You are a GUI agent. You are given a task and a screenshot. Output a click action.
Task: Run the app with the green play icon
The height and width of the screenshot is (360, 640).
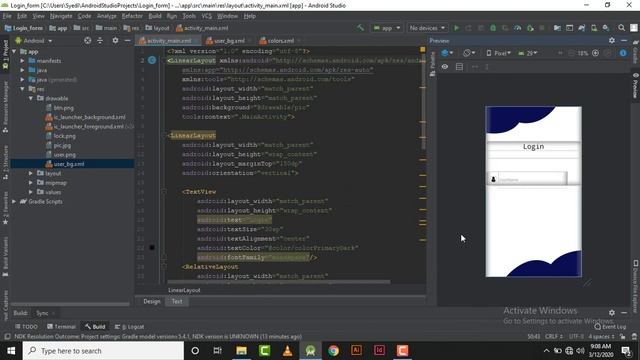[x=456, y=28]
